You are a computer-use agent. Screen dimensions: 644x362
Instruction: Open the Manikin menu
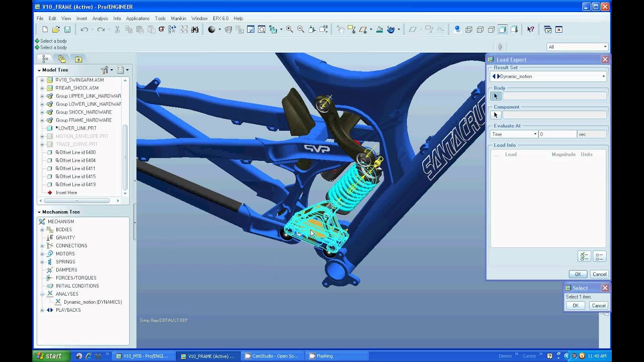(179, 19)
